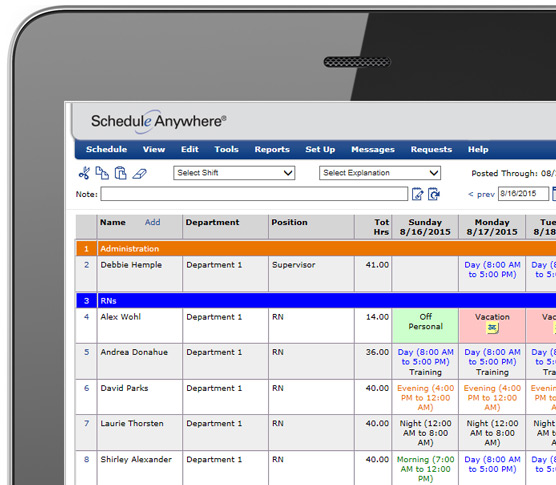Viewport: 556px width, 485px height.
Task: Open the Messages menu
Action: click(373, 149)
